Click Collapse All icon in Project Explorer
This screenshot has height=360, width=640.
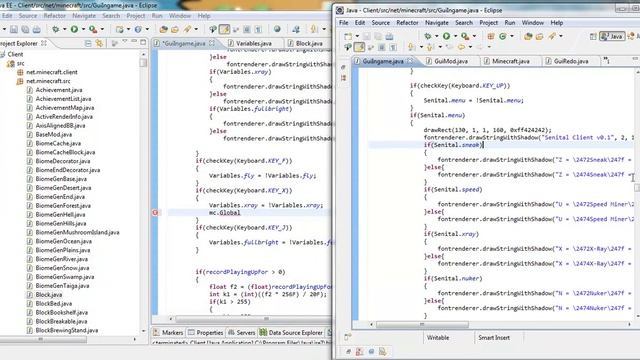coord(88,43)
